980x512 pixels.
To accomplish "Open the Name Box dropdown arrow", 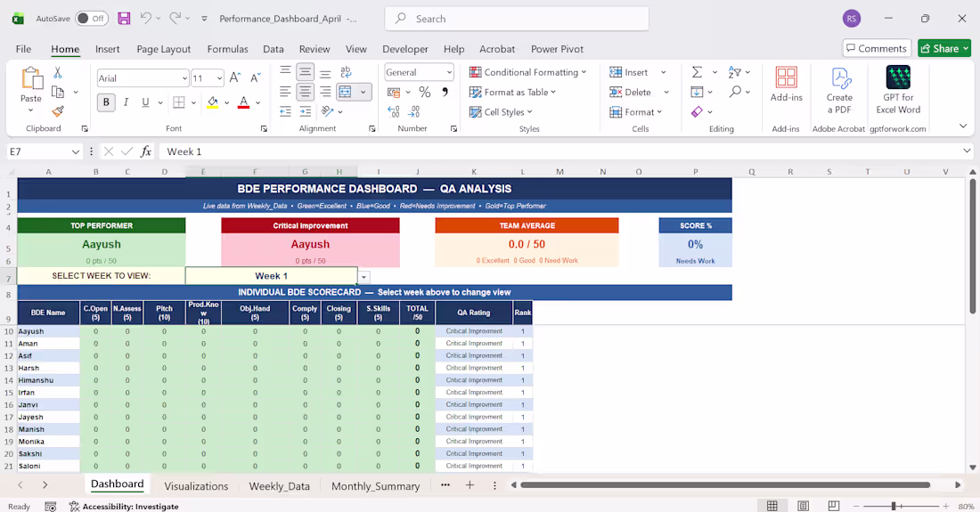I will click(x=76, y=151).
